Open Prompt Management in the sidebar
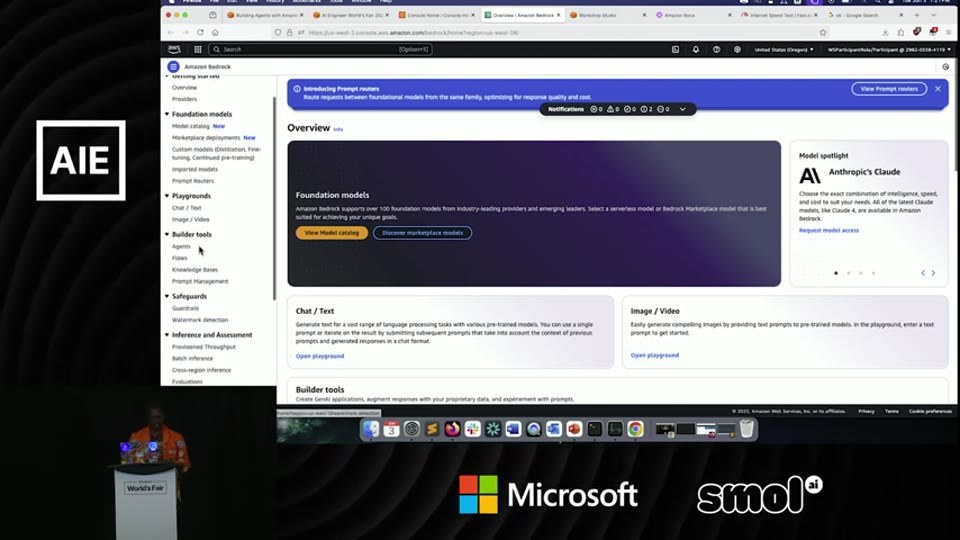 coord(200,281)
